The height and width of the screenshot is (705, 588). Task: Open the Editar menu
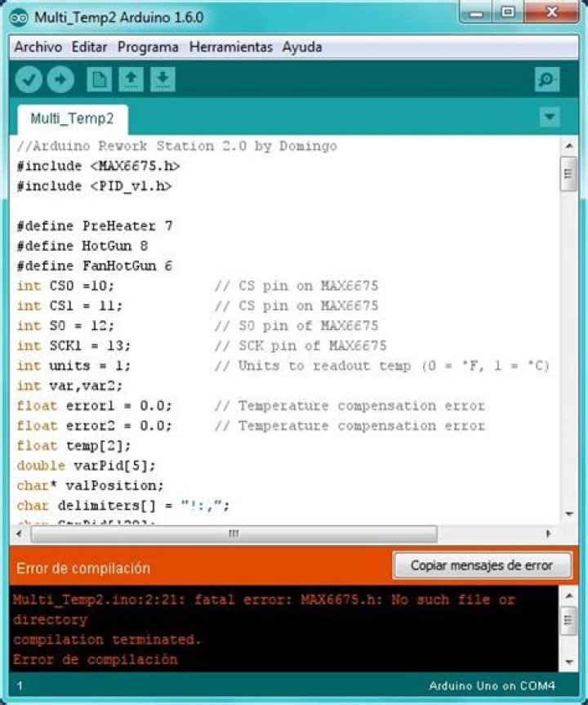(89, 47)
